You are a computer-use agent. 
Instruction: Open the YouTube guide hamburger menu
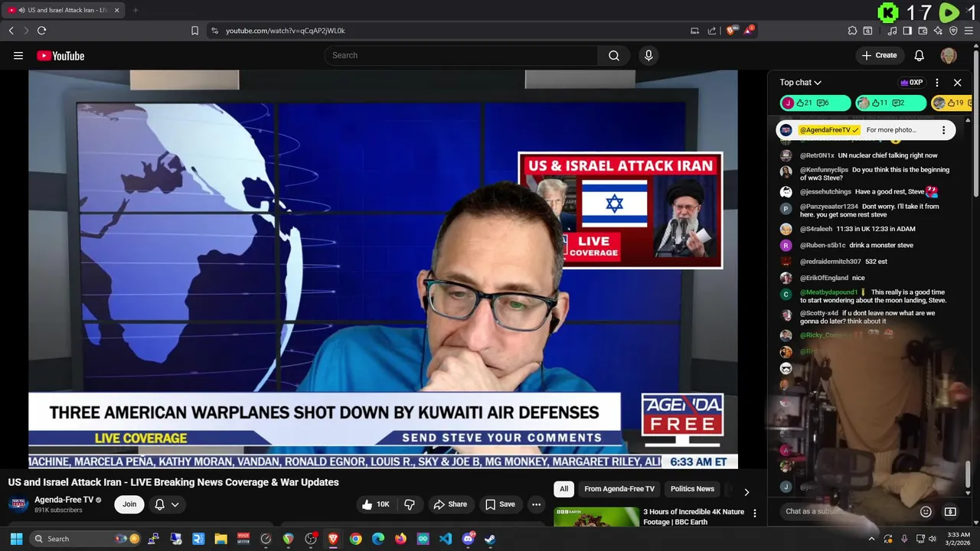pos(18,55)
